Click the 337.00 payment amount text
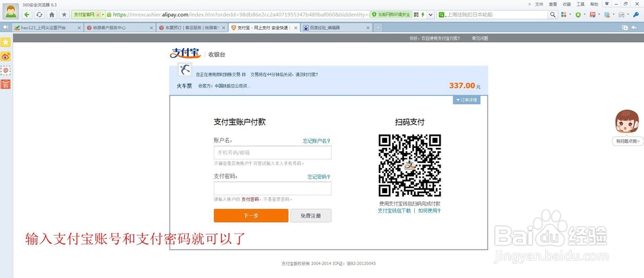 [462, 86]
